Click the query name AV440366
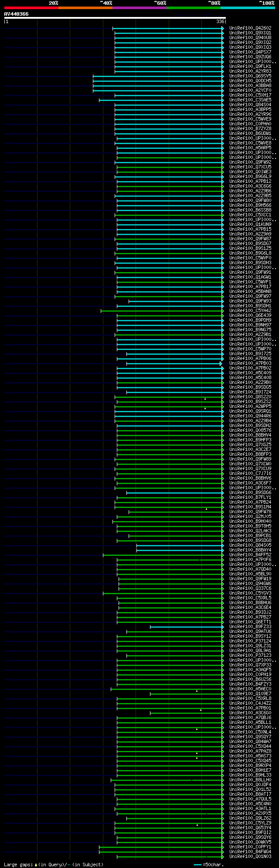The height and width of the screenshot is (868, 279). point(17,14)
